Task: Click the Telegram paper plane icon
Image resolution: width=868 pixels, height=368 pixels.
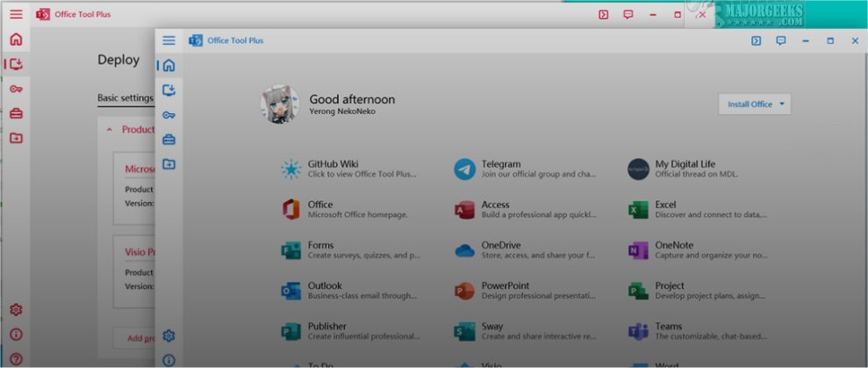Action: pyautogui.click(x=465, y=169)
